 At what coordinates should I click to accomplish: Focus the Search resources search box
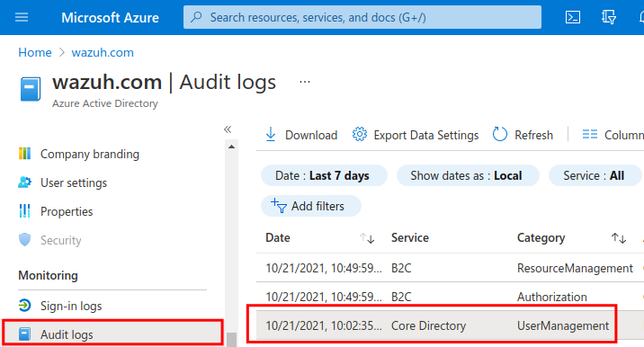click(362, 17)
